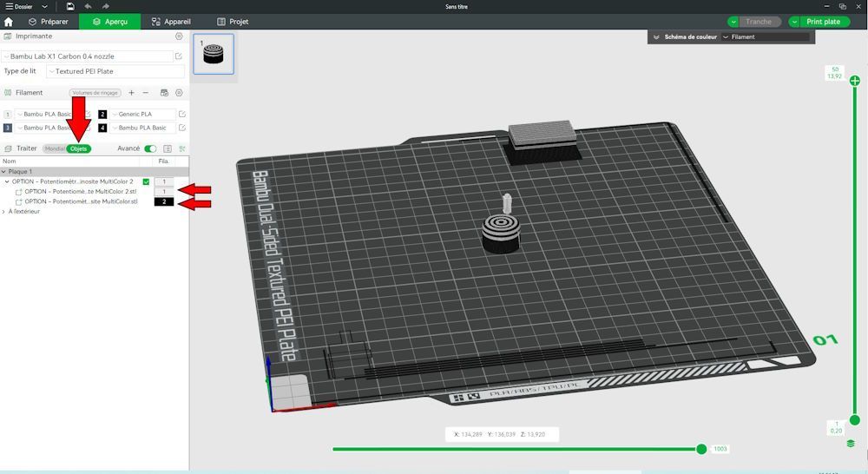Click the compare presets icon after Avancé

coord(182,148)
